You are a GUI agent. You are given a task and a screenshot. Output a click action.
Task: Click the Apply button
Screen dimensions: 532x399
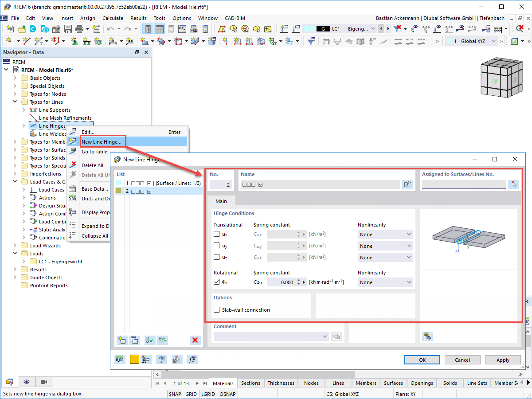pos(503,360)
